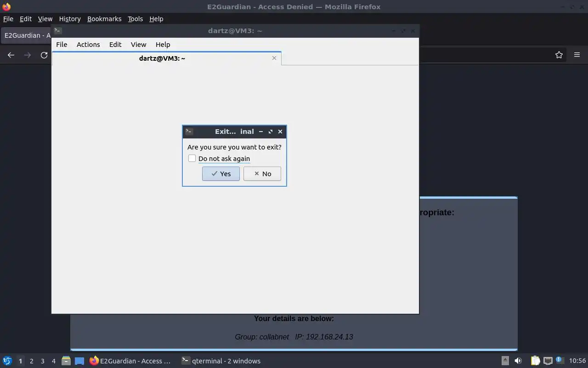The image size is (588, 368).
Task: Click the removable media eject tray icon
Action: pos(505,361)
